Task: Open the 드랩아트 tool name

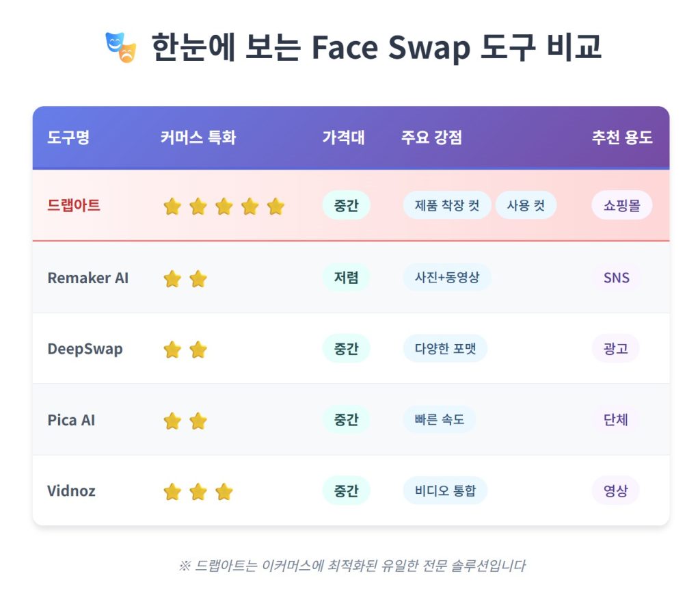Action: point(74,205)
